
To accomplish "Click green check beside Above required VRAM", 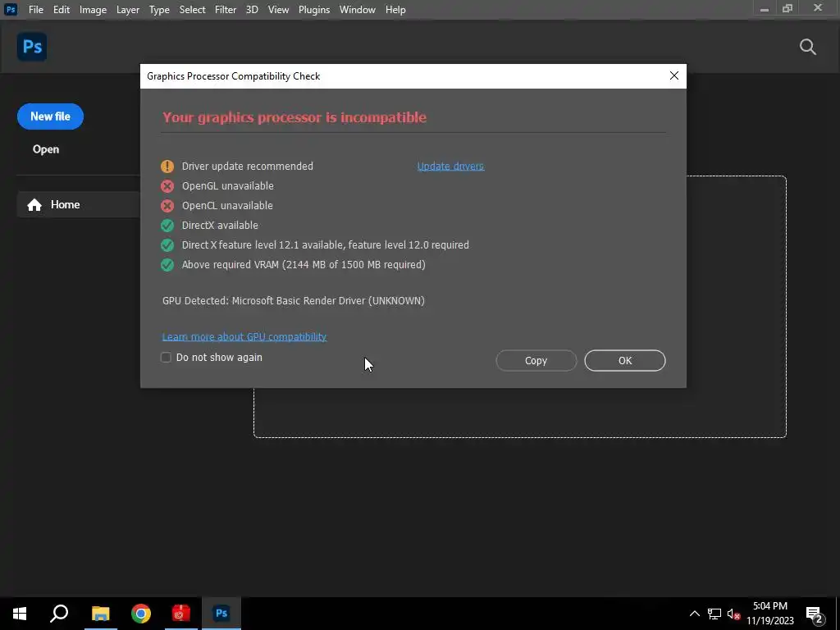I will click(x=167, y=265).
